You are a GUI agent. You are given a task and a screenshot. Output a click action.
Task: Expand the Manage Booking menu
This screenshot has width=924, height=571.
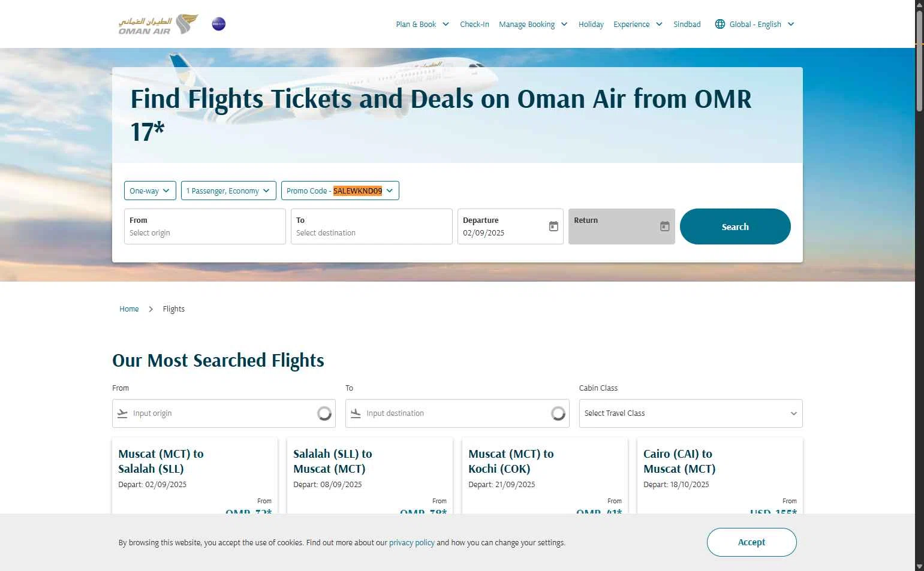pyautogui.click(x=533, y=25)
